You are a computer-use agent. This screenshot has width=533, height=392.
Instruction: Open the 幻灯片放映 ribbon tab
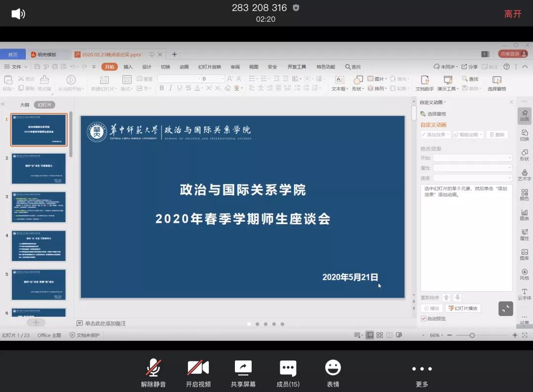[x=209, y=67]
